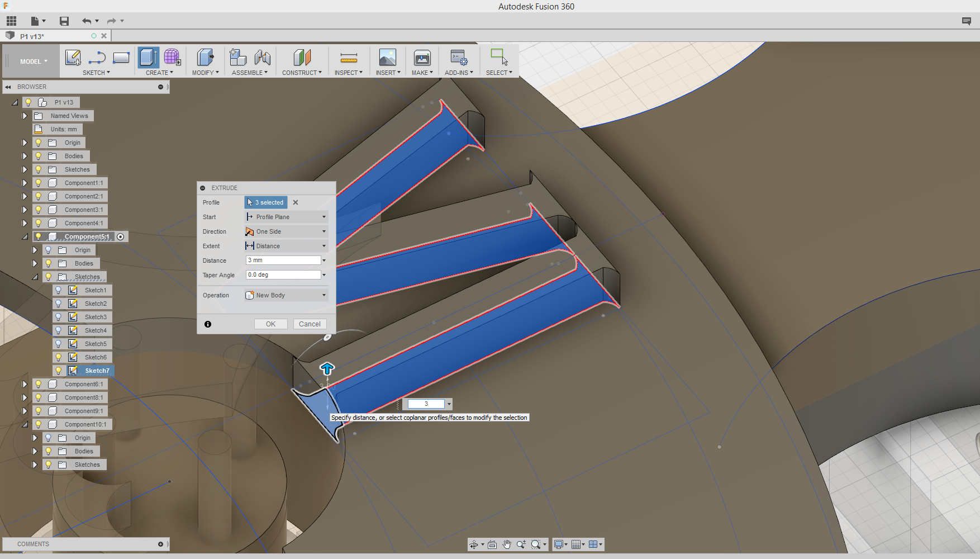Open the Direction One Side dropdown
This screenshot has width=980, height=559.
click(x=286, y=231)
